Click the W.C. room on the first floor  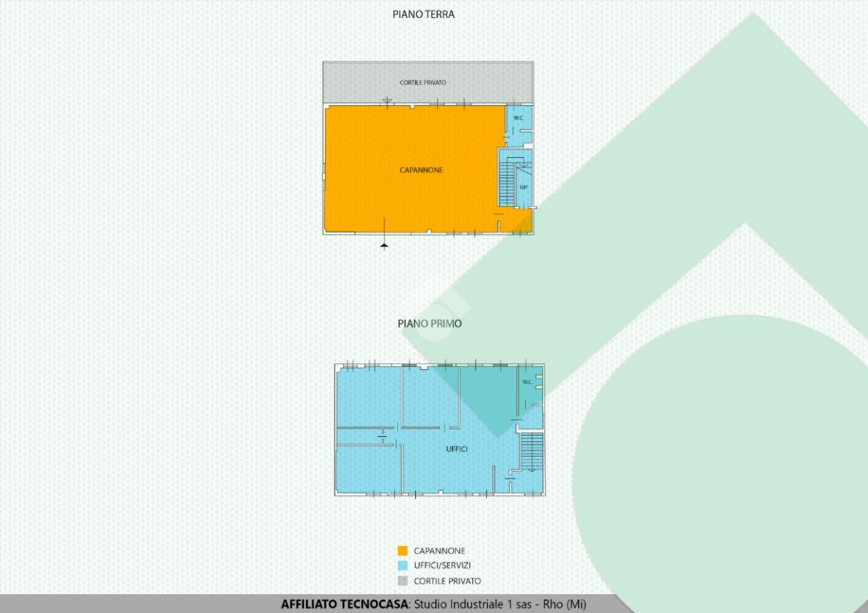527,383
